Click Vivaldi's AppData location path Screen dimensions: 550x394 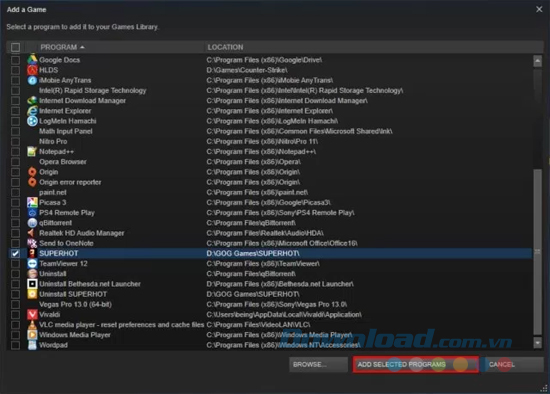click(x=284, y=314)
